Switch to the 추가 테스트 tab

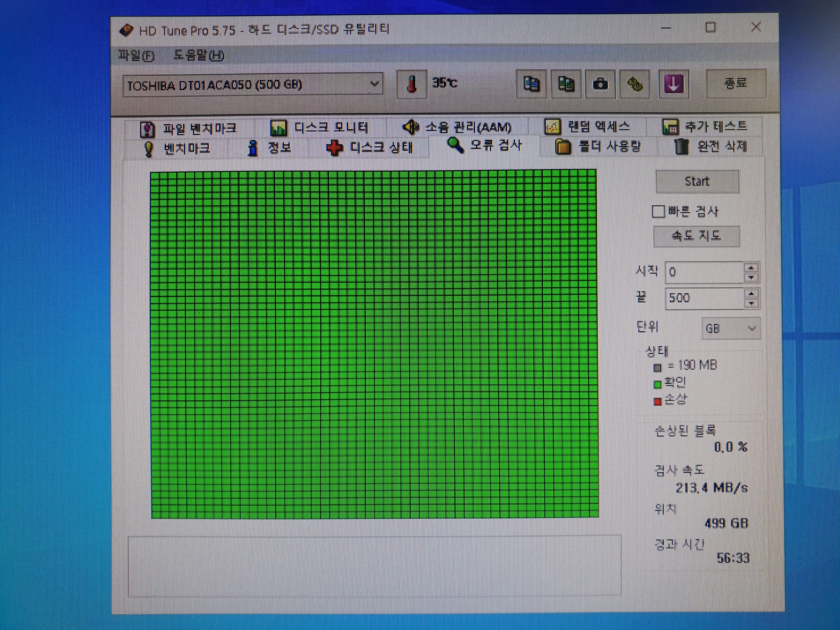click(704, 126)
